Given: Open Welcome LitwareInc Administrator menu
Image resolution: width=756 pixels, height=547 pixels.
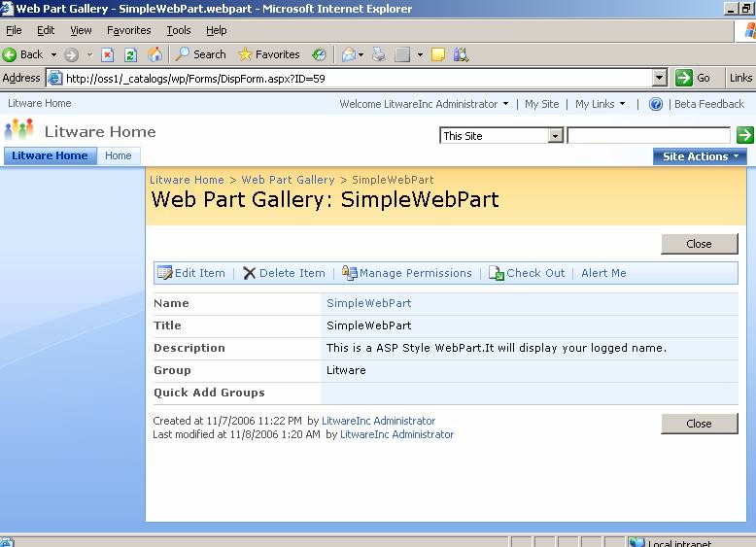Looking at the screenshot, I should coord(424,104).
